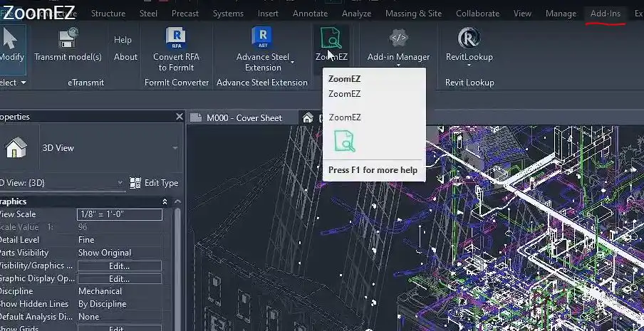Click the View Scale value field

click(x=120, y=214)
